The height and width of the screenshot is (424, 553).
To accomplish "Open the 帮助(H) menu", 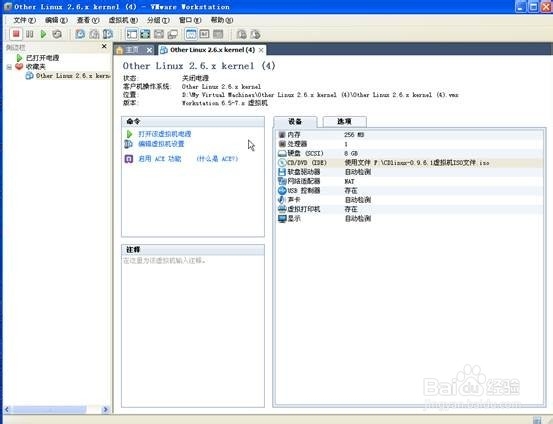I will (222, 20).
